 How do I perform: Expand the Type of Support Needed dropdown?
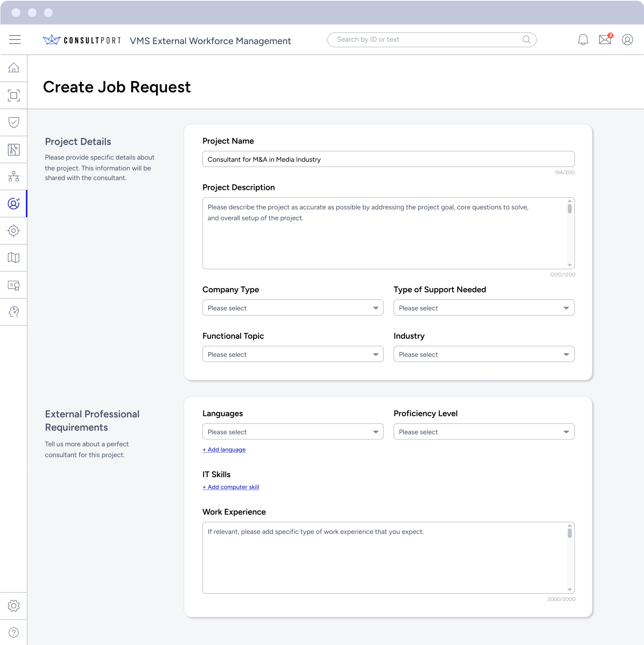484,308
